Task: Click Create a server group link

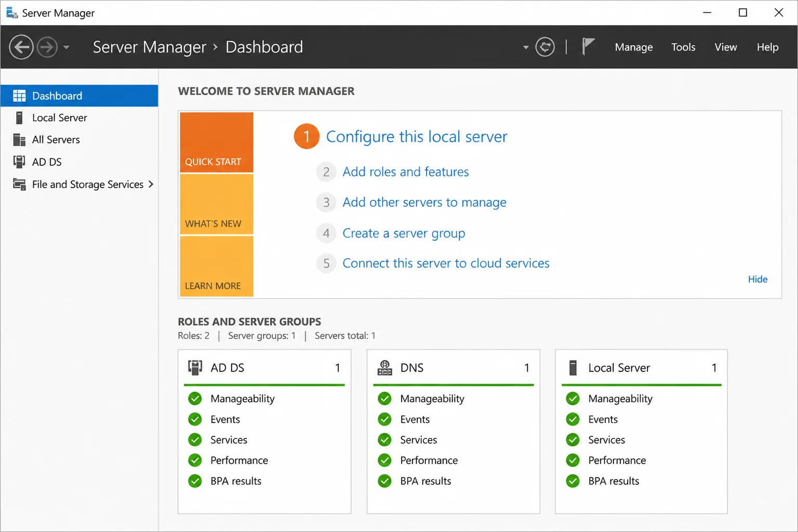Action: click(404, 233)
